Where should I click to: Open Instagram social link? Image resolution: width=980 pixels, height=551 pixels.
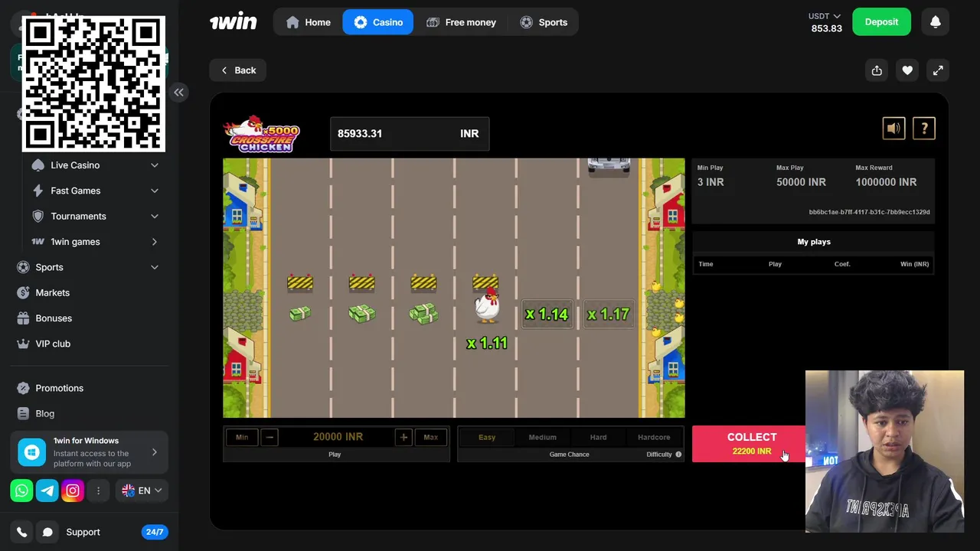(72, 491)
